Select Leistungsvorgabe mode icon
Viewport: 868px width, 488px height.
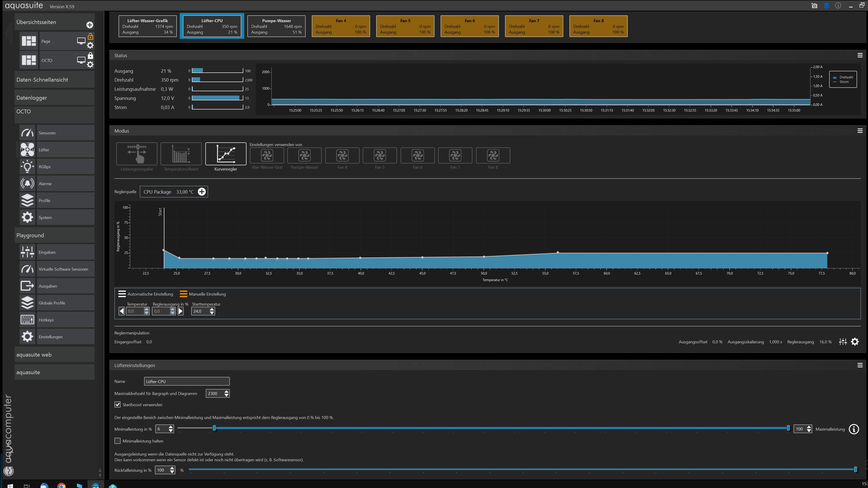pos(136,154)
